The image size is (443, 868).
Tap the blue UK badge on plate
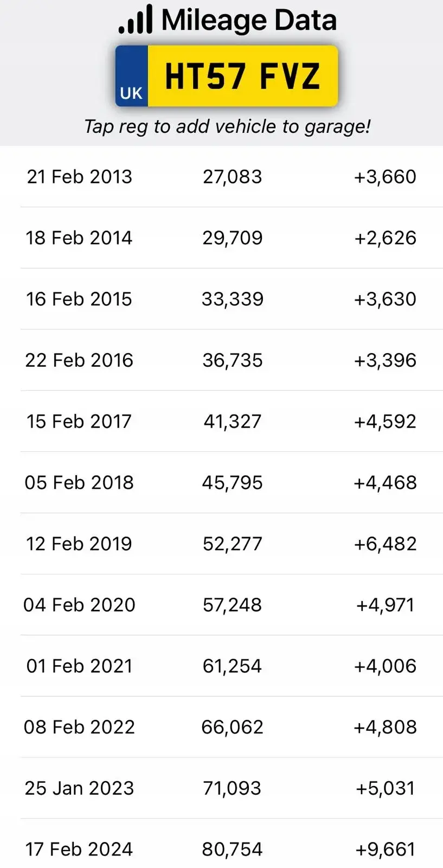click(131, 76)
